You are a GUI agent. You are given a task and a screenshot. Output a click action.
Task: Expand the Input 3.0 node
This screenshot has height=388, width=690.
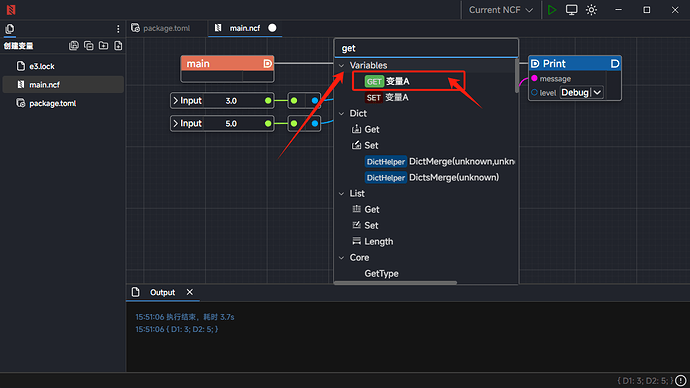(x=176, y=101)
